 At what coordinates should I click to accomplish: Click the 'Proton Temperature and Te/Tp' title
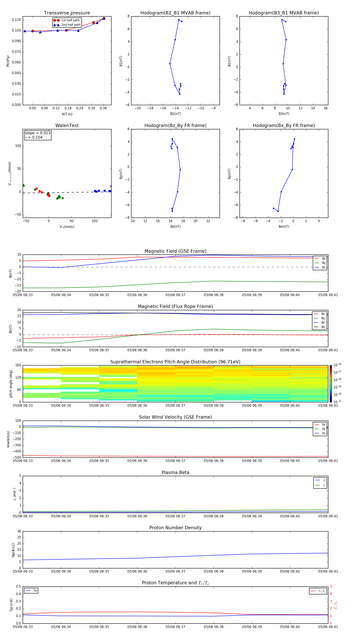click(x=175, y=583)
